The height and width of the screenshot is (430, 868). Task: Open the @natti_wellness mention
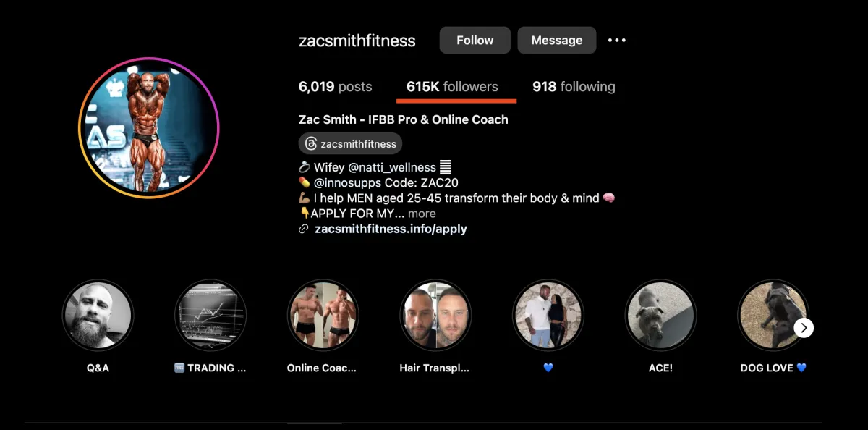point(392,167)
